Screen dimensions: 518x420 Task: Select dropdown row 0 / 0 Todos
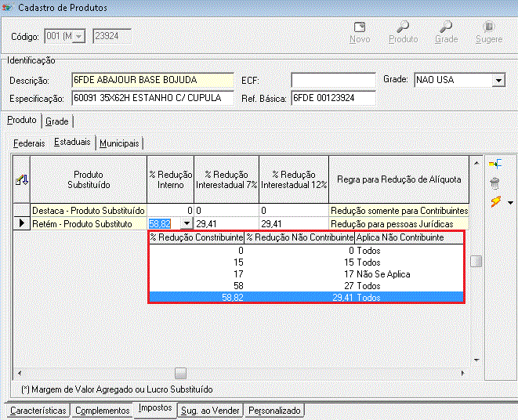pos(306,251)
